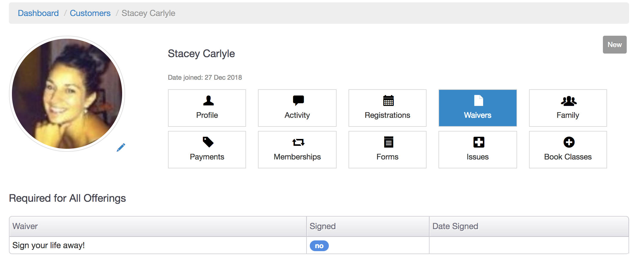Click the 'Sign your life away!' waiver row
This screenshot has height=266, width=644.
49,245
